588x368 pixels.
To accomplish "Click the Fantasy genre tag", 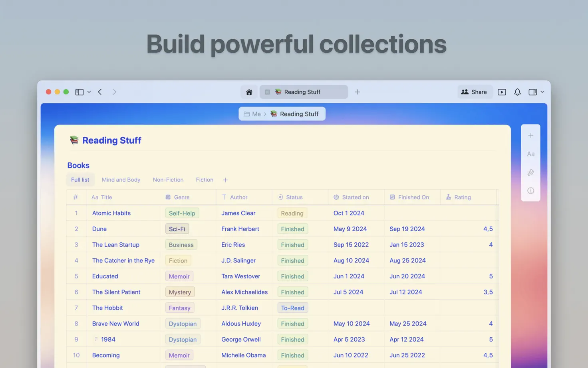I will tap(179, 308).
